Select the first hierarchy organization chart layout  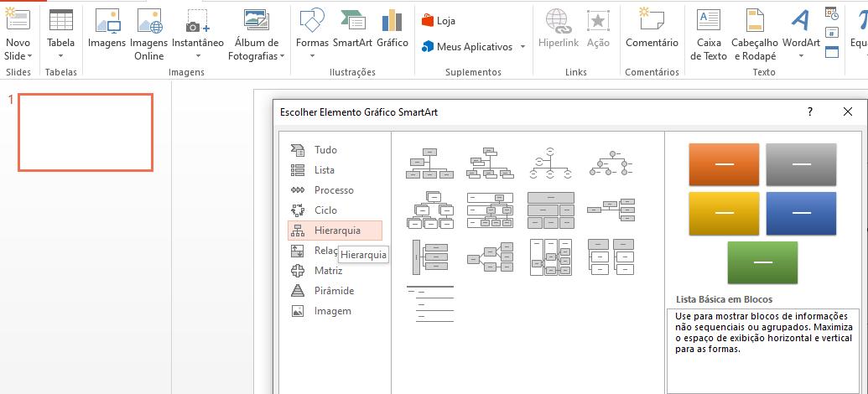click(x=429, y=163)
